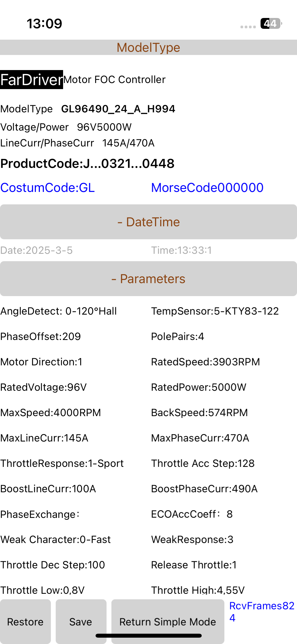297x644 pixels.
Task: Tap the PolePairs:4 field
Action: coord(177,337)
